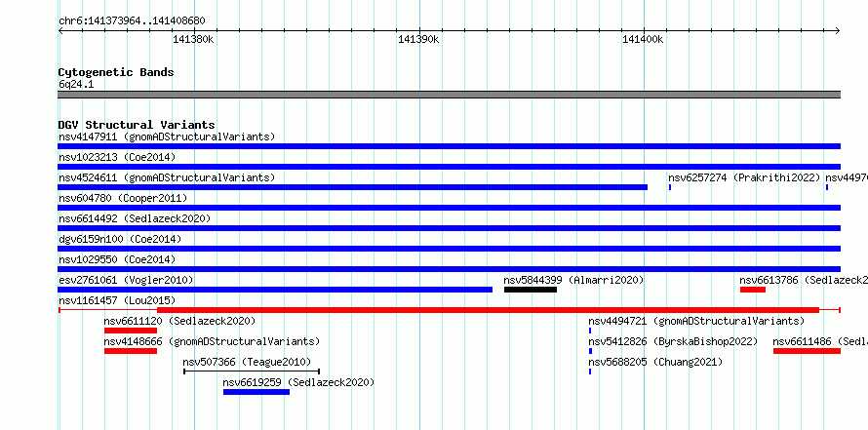The height and width of the screenshot is (430, 868).
Task: Select the blue bar under esv2761061
Action: 275,290
